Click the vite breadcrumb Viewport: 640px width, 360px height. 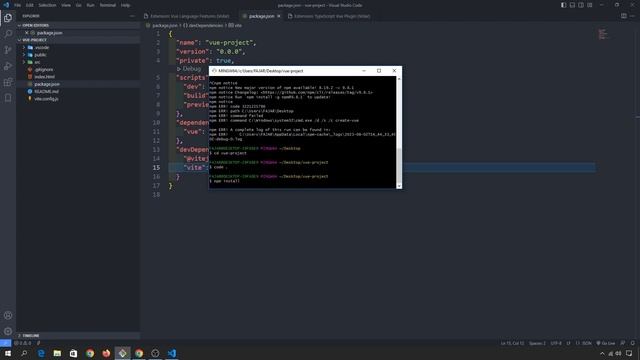coord(235,25)
